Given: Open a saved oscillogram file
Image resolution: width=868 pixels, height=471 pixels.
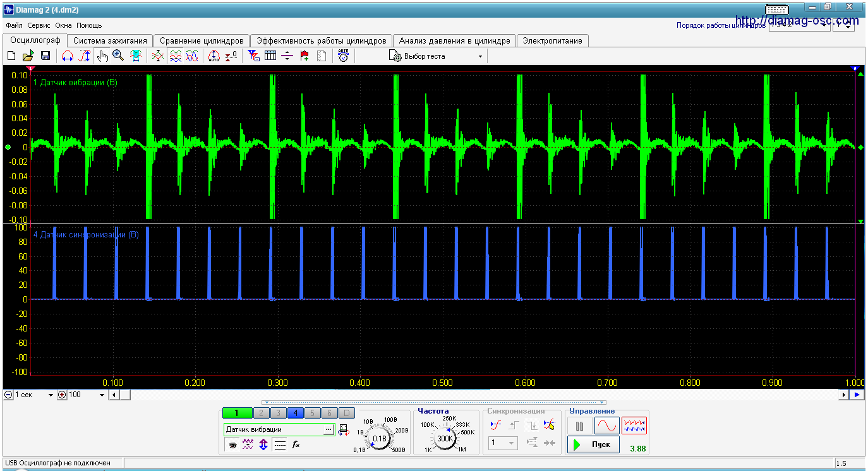Looking at the screenshot, I should pyautogui.click(x=28, y=56).
